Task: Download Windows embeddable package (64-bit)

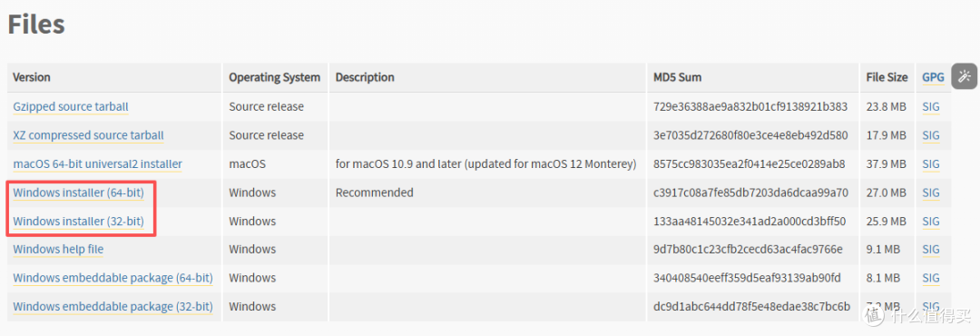Action: point(113,277)
